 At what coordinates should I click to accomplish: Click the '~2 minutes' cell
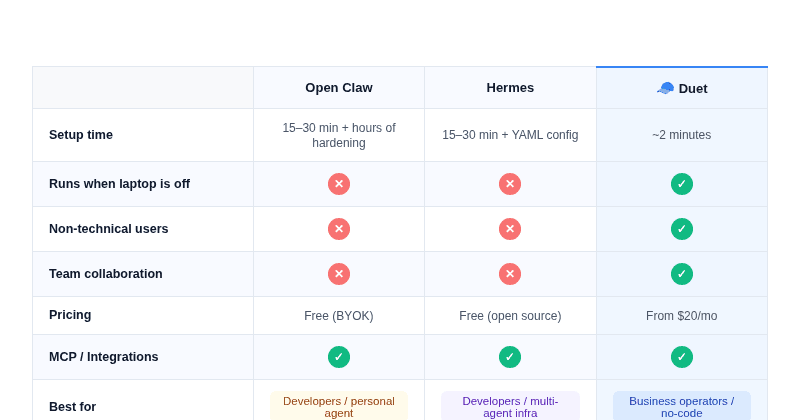[682, 135]
